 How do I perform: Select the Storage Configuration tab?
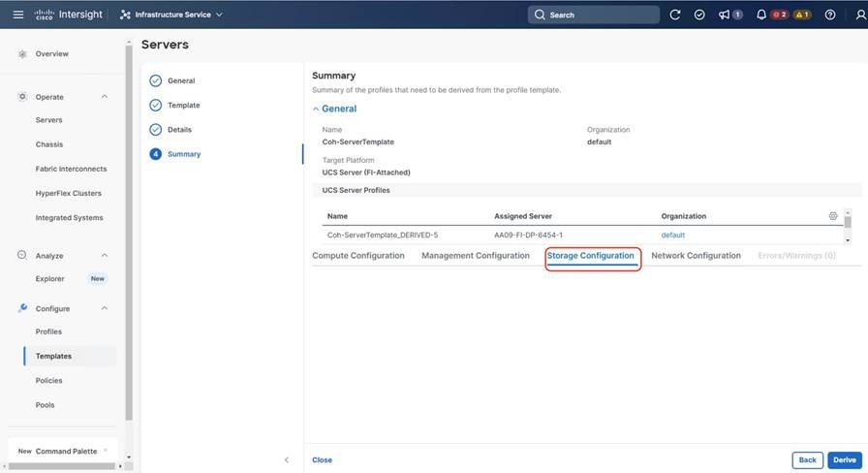pyautogui.click(x=591, y=255)
